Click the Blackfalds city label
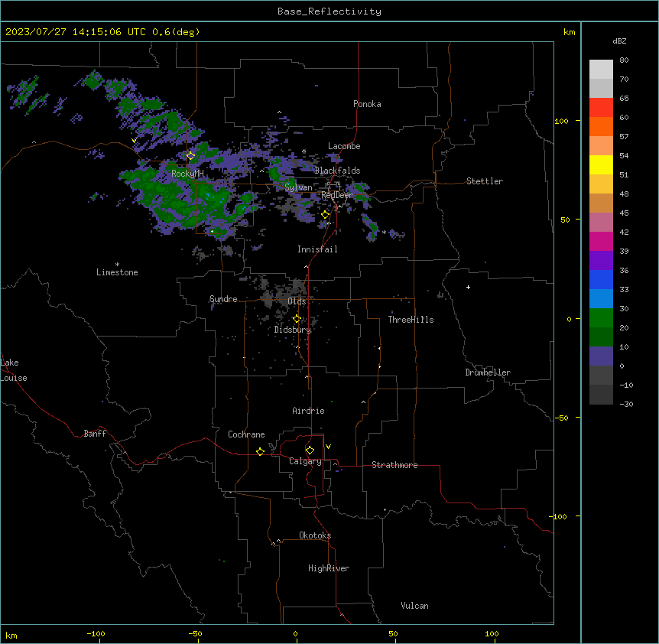 pos(337,171)
